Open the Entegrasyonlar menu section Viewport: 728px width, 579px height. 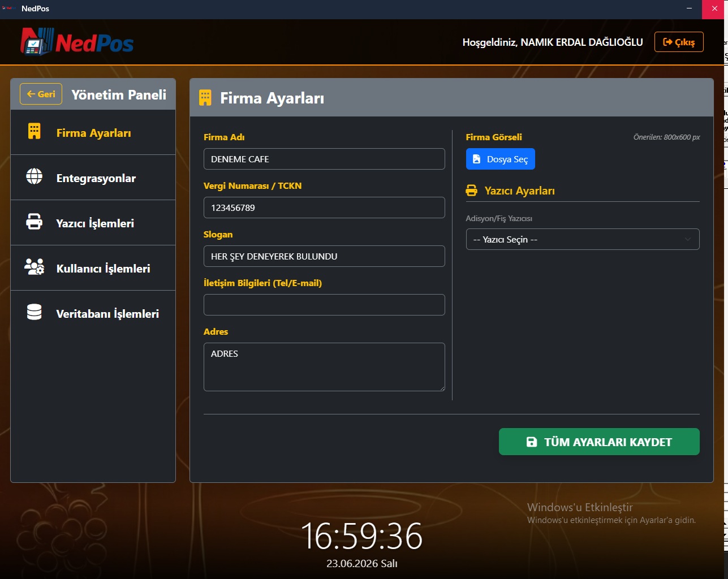click(x=93, y=178)
